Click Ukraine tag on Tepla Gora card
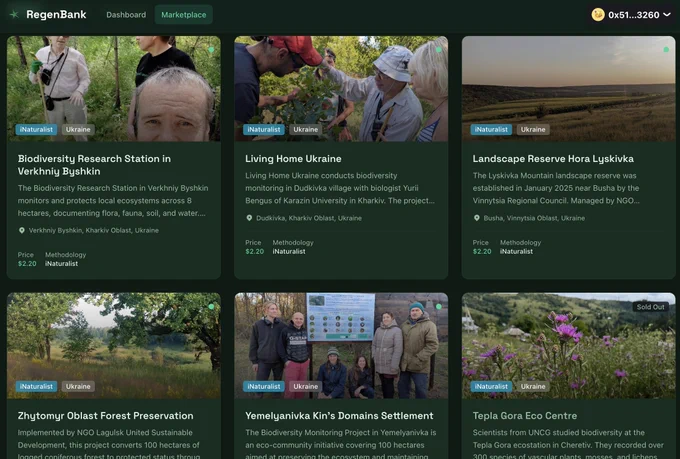This screenshot has width=680, height=459. [x=533, y=386]
